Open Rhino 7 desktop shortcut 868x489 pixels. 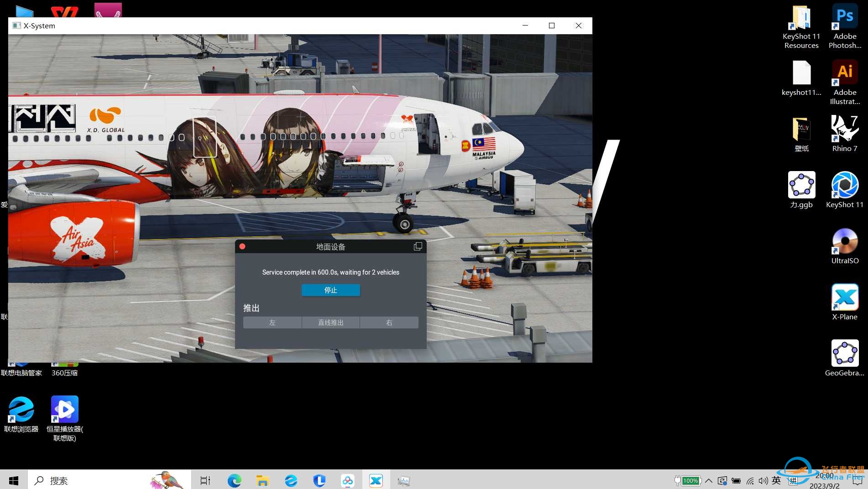[x=845, y=134]
